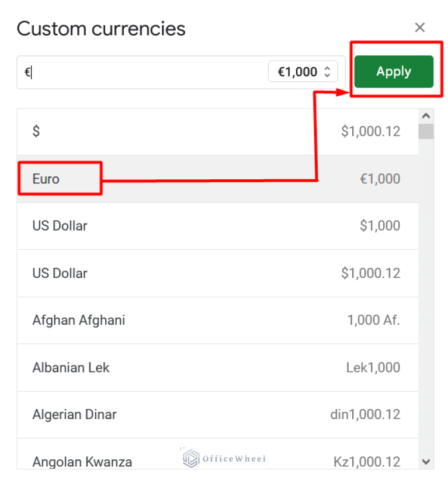Choose Algerian Dinar from the currency list
448x481 pixels.
tap(175, 414)
